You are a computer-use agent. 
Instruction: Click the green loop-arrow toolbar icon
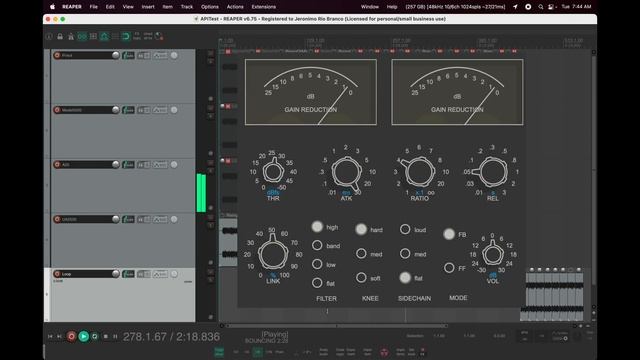click(x=126, y=37)
